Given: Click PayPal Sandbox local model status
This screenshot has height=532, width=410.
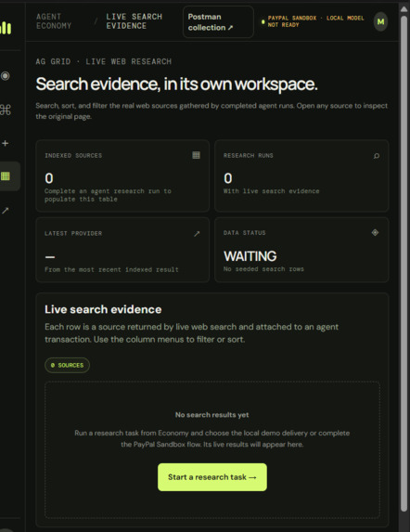Looking at the screenshot, I should point(313,21).
